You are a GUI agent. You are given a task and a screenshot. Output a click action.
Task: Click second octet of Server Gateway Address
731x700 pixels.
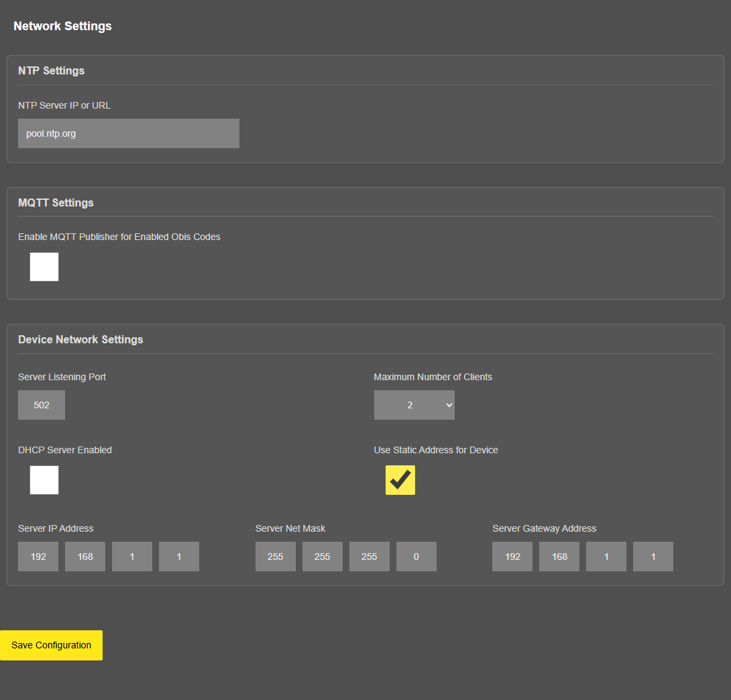559,557
